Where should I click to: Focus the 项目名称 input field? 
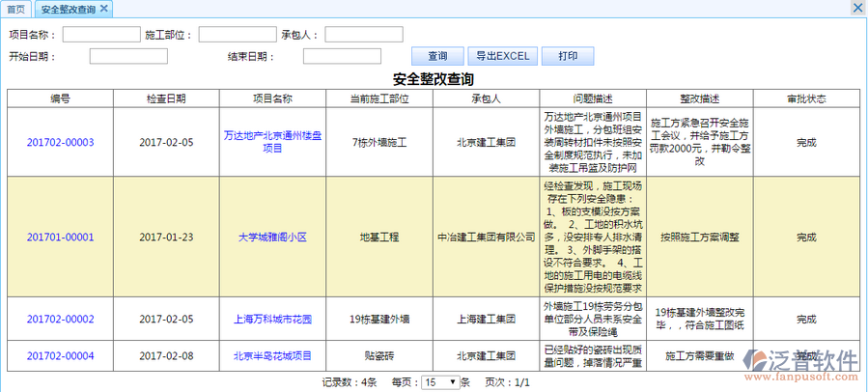101,35
